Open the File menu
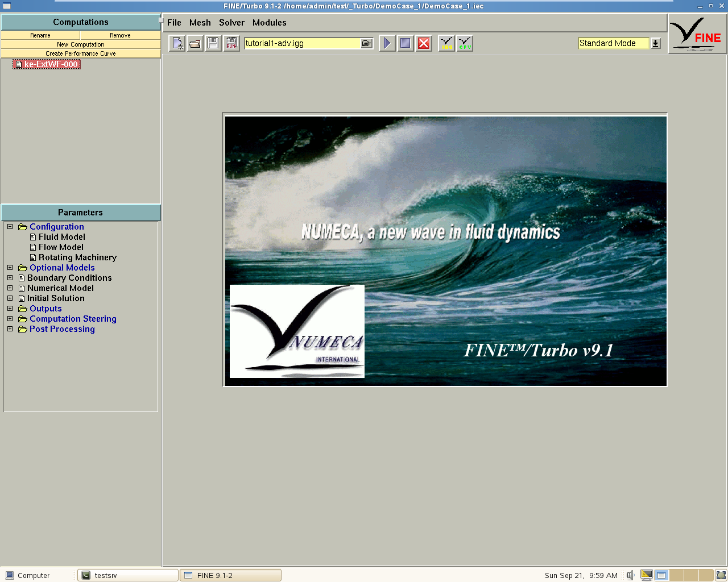This screenshot has width=728, height=582. pyautogui.click(x=174, y=23)
